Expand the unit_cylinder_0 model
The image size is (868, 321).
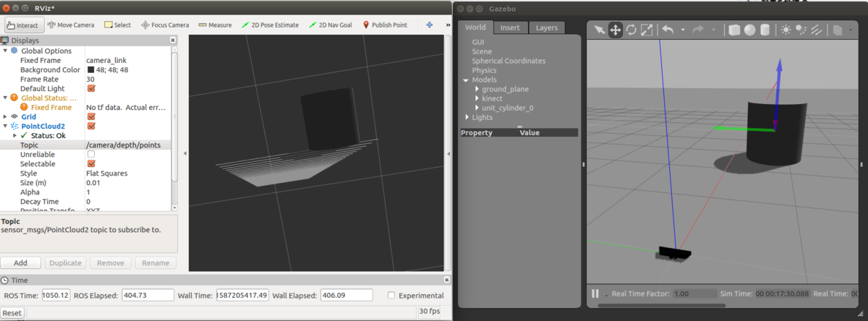point(477,108)
